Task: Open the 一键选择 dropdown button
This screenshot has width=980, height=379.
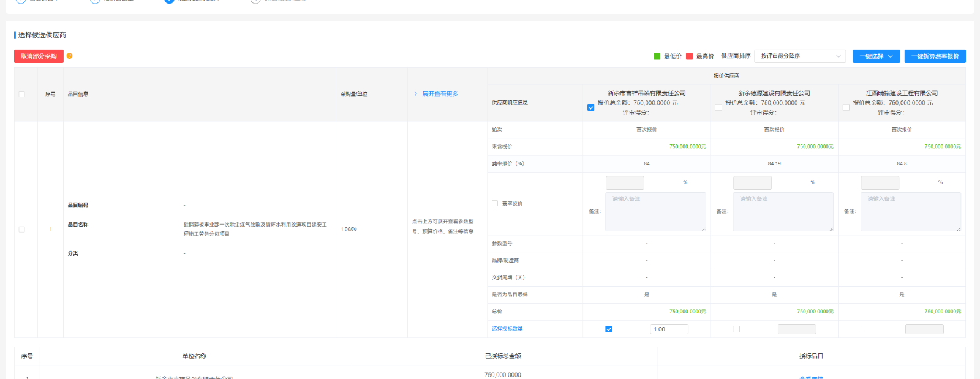Action: point(876,56)
